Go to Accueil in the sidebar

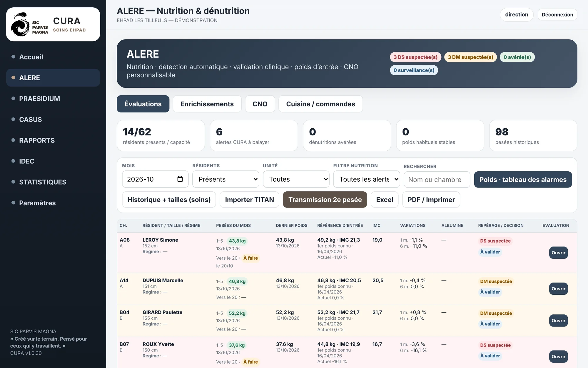[53, 57]
